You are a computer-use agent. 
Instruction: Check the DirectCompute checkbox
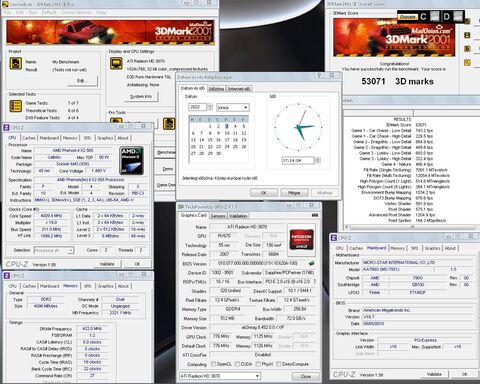coord(279,364)
